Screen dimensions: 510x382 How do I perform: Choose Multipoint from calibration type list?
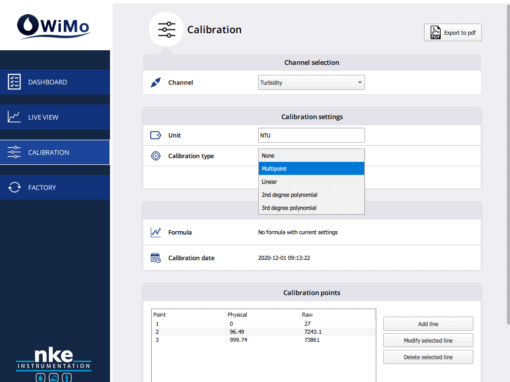coord(311,169)
